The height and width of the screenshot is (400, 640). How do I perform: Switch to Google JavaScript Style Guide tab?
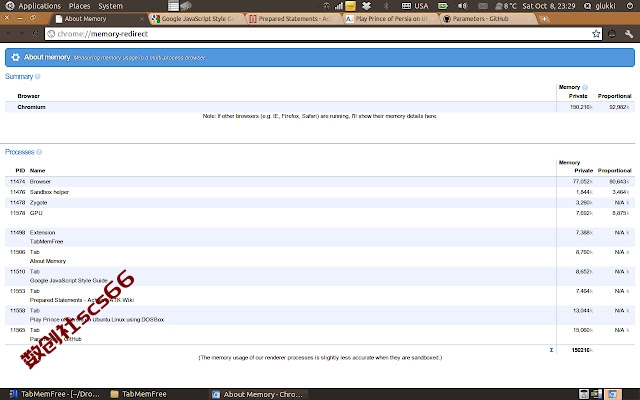tap(197, 19)
